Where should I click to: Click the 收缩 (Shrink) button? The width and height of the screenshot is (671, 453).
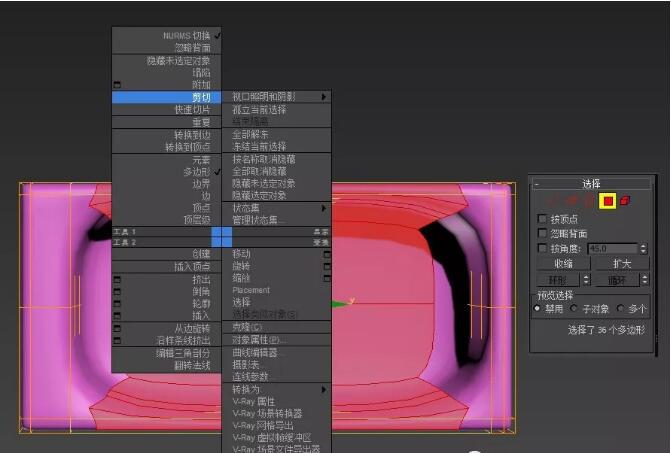click(564, 264)
